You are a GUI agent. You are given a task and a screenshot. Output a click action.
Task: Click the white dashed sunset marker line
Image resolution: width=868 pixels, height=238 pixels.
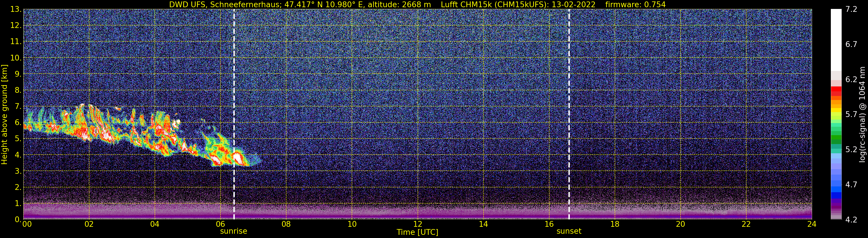point(569,114)
